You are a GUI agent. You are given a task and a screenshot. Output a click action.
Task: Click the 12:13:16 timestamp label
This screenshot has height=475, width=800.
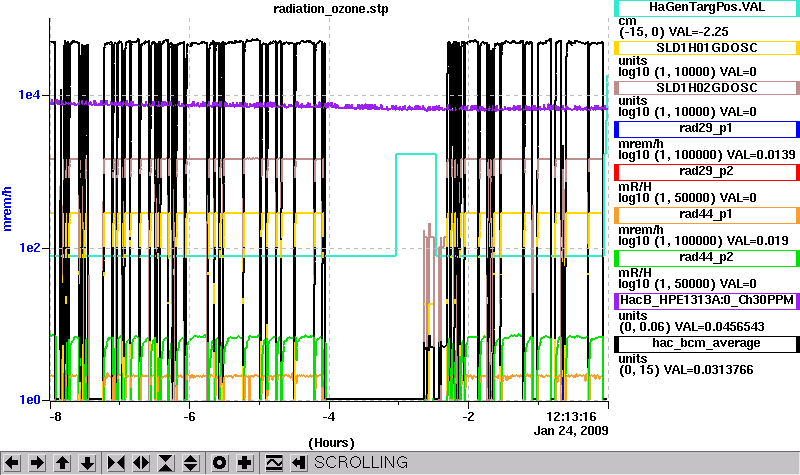click(x=572, y=417)
